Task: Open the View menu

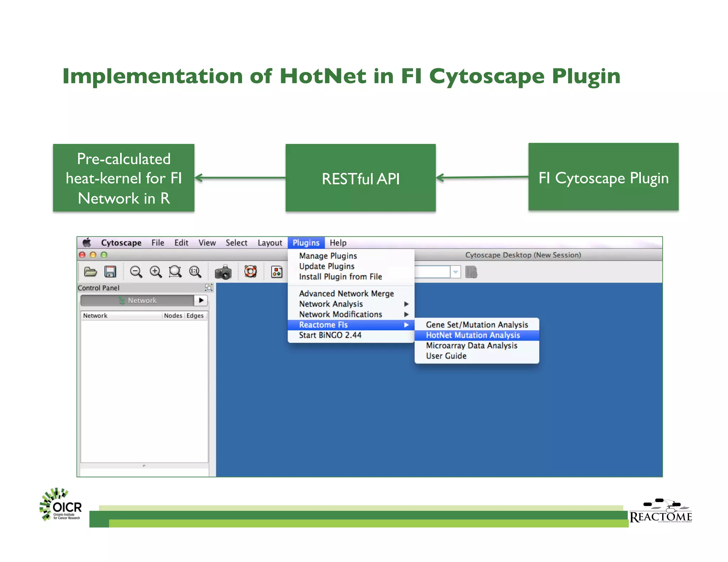Action: pyautogui.click(x=207, y=243)
